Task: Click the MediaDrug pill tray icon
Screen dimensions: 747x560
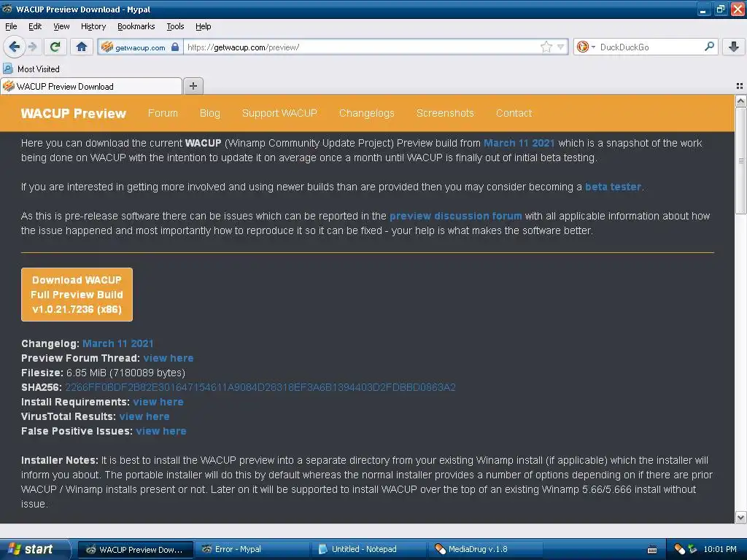Action: tap(679, 550)
